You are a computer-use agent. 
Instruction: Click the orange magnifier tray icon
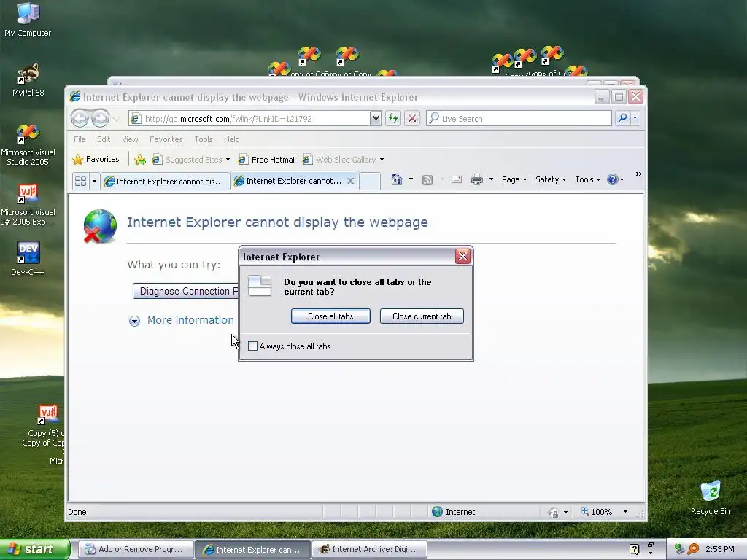(693, 549)
